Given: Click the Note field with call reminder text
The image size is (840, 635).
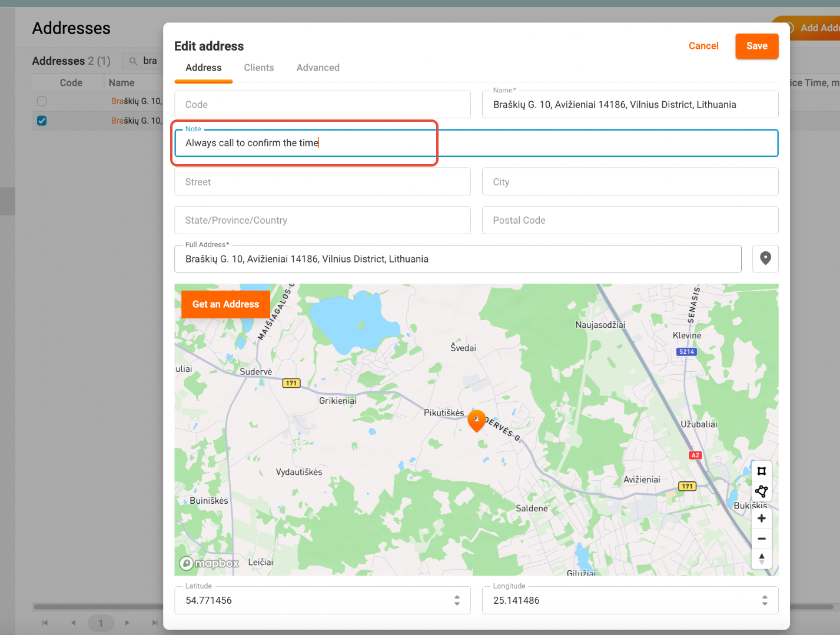Looking at the screenshot, I should (476, 143).
